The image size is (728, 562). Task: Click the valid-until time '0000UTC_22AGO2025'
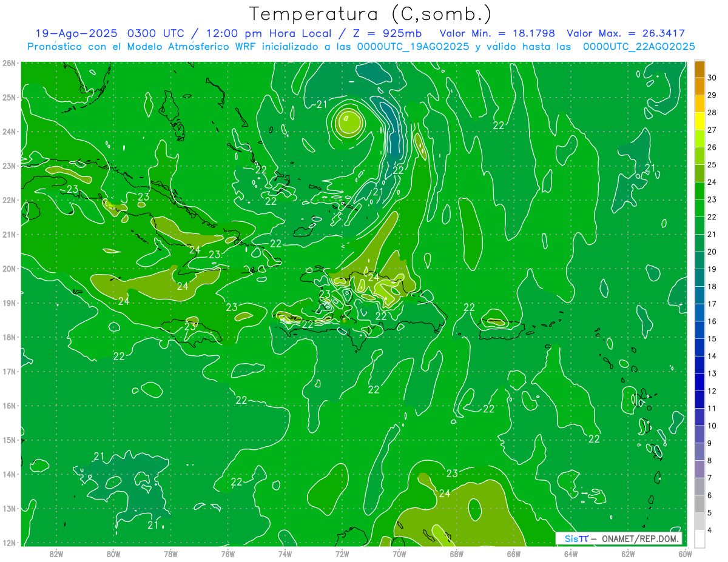pos(639,47)
